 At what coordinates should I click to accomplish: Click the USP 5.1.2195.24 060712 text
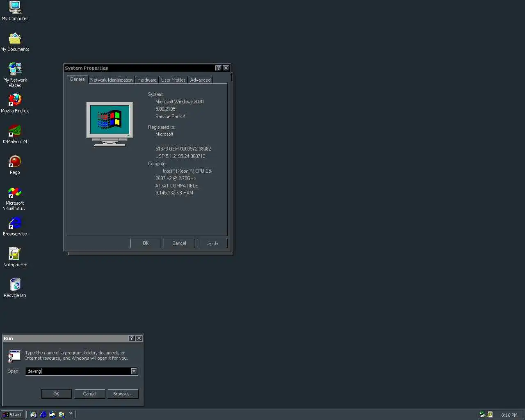pyautogui.click(x=180, y=156)
